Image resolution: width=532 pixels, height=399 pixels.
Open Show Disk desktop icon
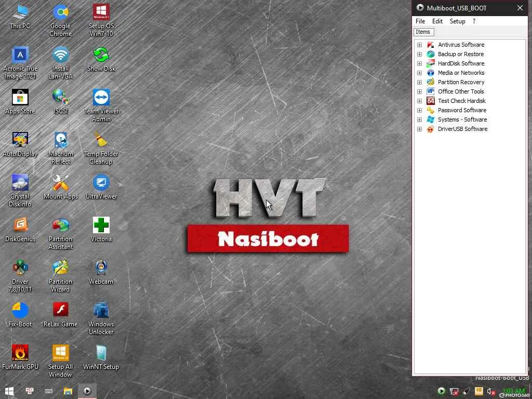point(101,59)
